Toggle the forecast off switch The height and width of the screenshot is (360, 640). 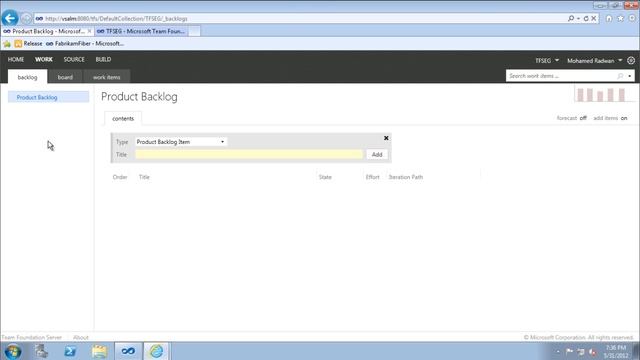[571, 118]
